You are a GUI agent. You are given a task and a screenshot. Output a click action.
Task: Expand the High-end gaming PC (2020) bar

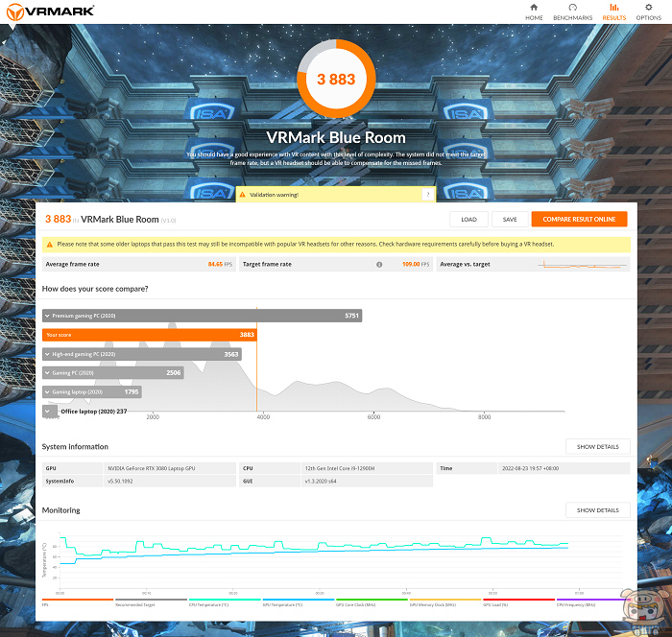tap(48, 354)
